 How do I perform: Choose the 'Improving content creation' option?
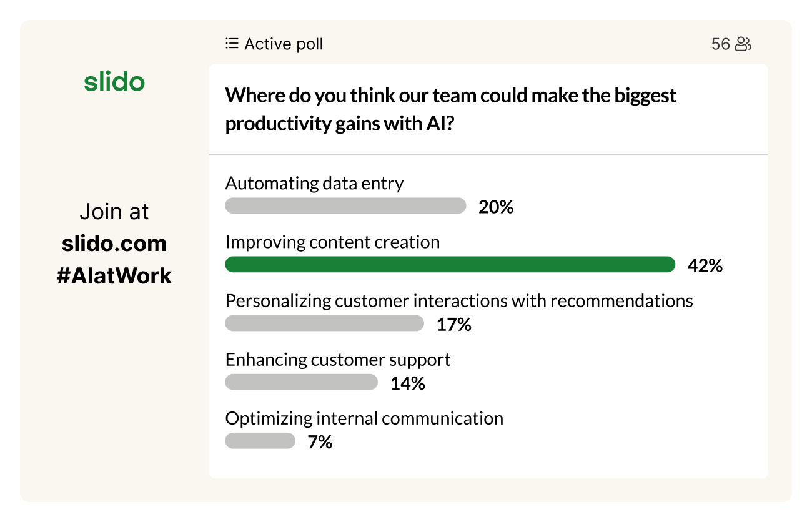[332, 242]
